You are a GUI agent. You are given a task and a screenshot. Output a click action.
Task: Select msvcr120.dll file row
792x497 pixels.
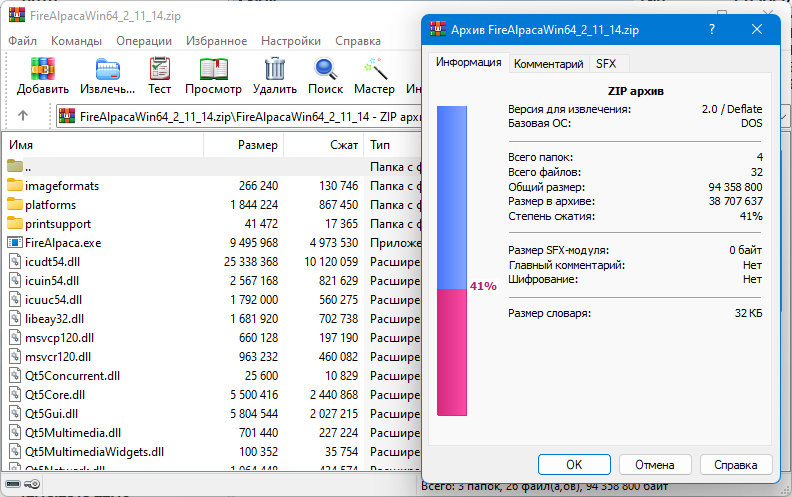tap(212, 357)
